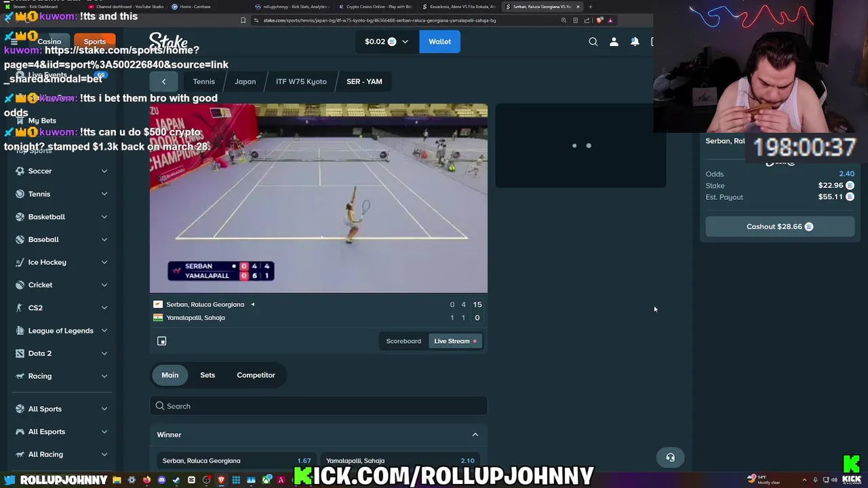Screen dimensions: 868x488
Task: Close the Serban, Raluca Georgiana browser tab
Action: tap(578, 6)
